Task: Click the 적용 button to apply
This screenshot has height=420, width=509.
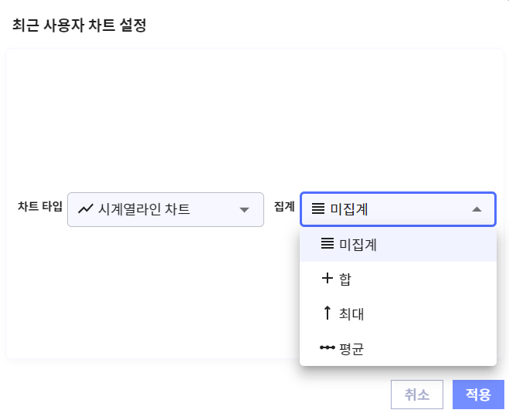Action: point(478,395)
